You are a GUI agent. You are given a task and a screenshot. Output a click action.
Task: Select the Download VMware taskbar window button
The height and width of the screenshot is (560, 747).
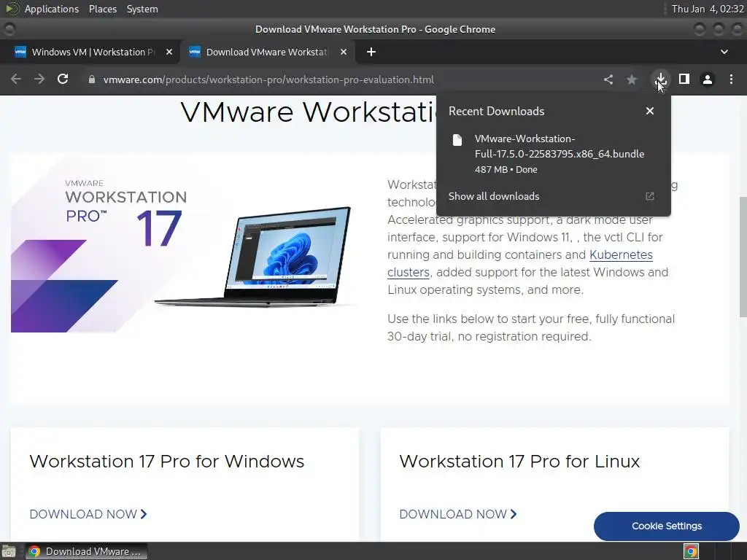(86, 551)
